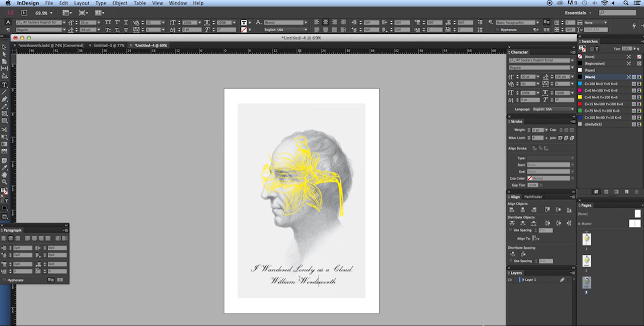Open the Object menu

[120, 3]
